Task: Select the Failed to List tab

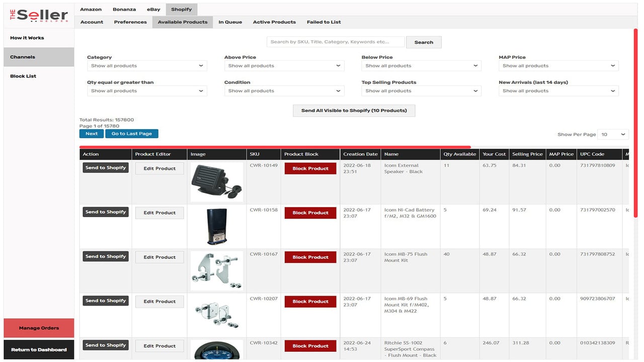Action: [x=324, y=22]
